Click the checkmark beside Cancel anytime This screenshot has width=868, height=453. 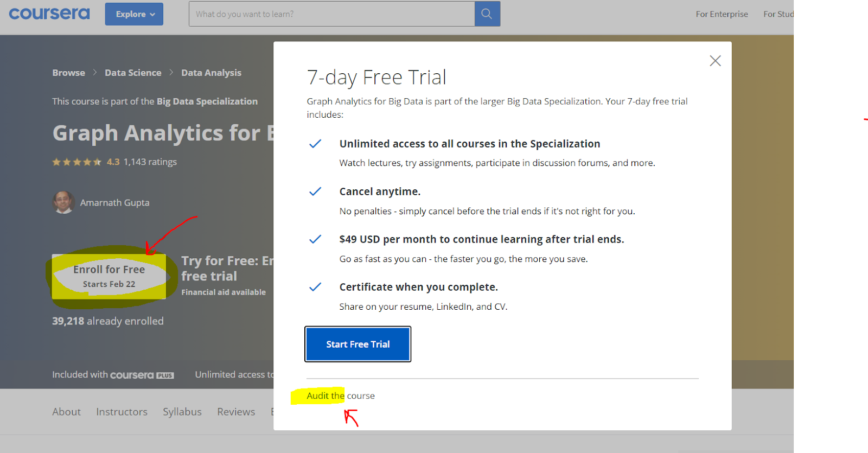coord(315,192)
